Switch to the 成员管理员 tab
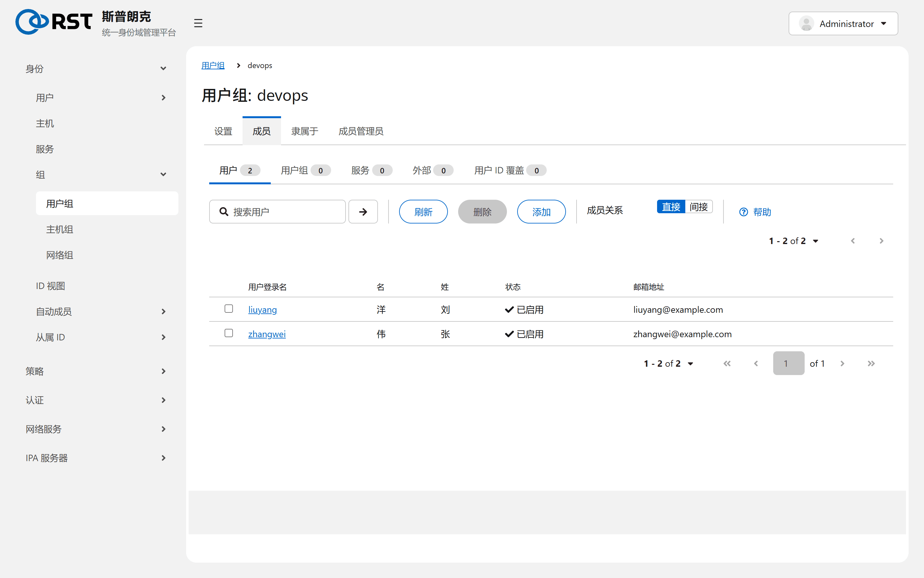Viewport: 924px width, 578px height. pyautogui.click(x=361, y=131)
